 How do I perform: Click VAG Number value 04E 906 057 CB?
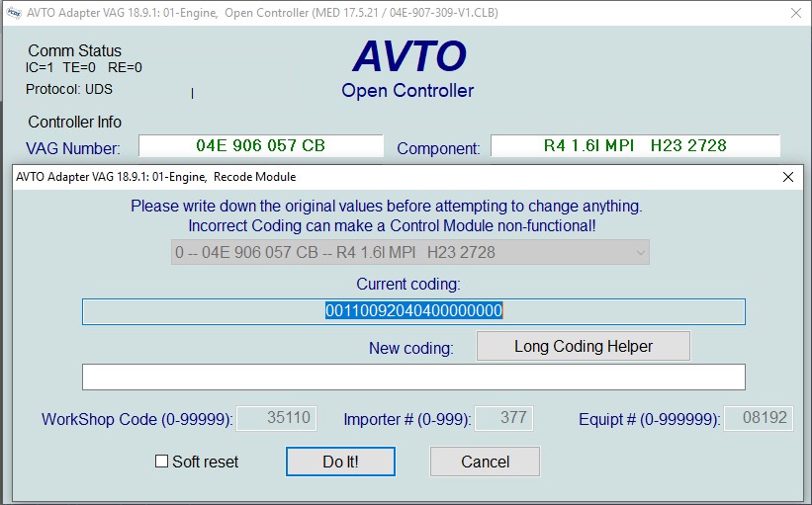[x=261, y=145]
